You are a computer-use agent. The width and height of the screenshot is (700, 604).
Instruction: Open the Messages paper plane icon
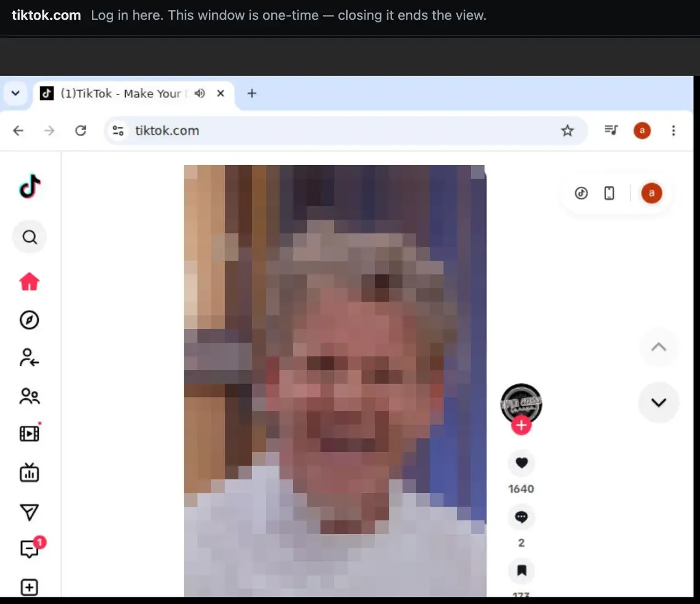click(30, 512)
